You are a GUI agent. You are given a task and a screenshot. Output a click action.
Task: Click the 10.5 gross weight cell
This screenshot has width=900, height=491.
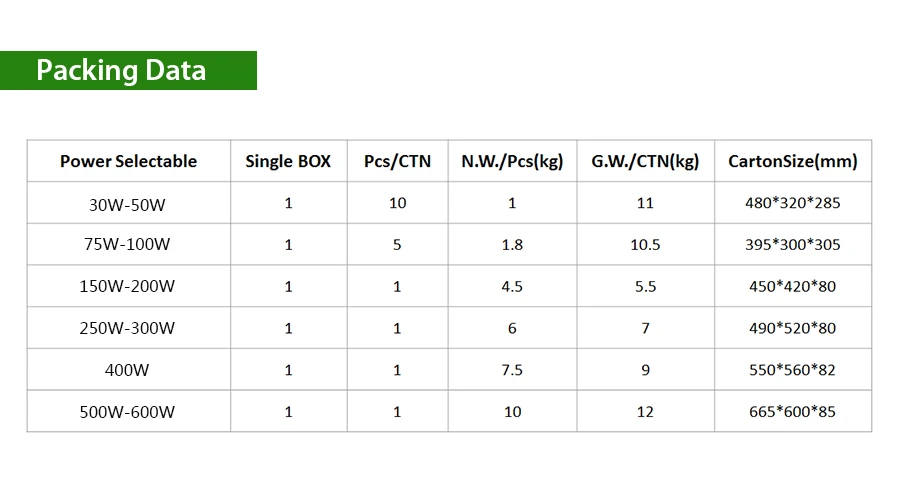tap(645, 245)
